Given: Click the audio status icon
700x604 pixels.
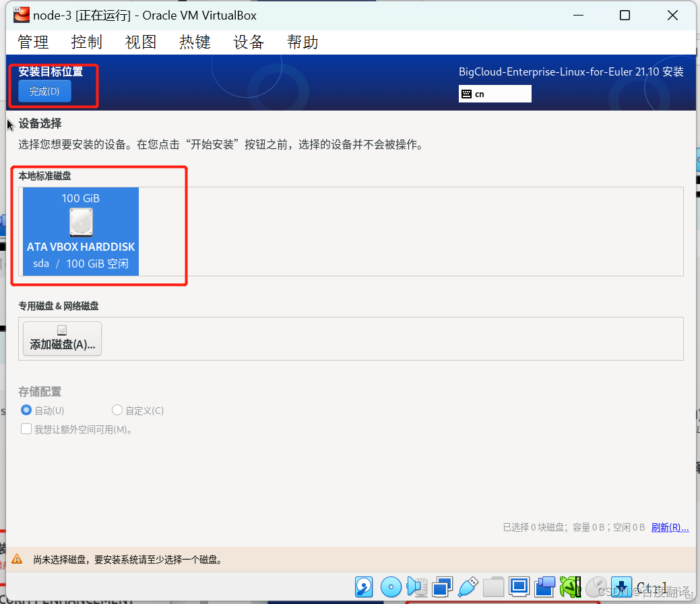Looking at the screenshot, I should [x=417, y=587].
